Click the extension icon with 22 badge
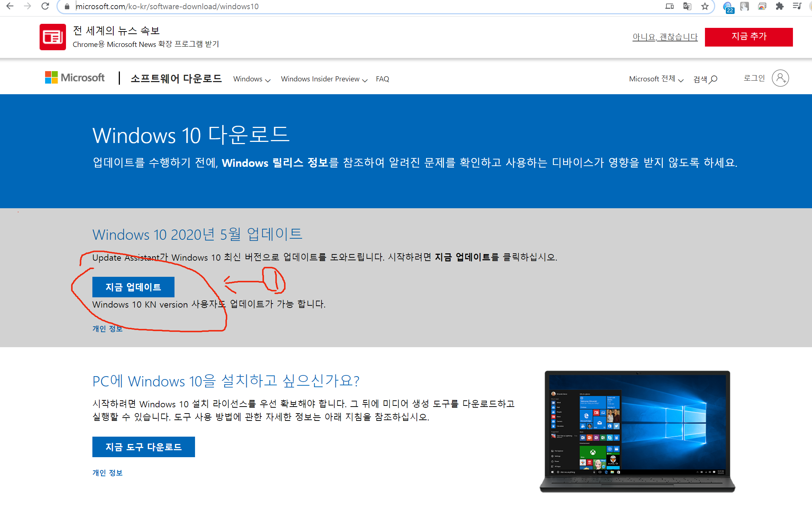The image size is (812, 514). pos(728,7)
